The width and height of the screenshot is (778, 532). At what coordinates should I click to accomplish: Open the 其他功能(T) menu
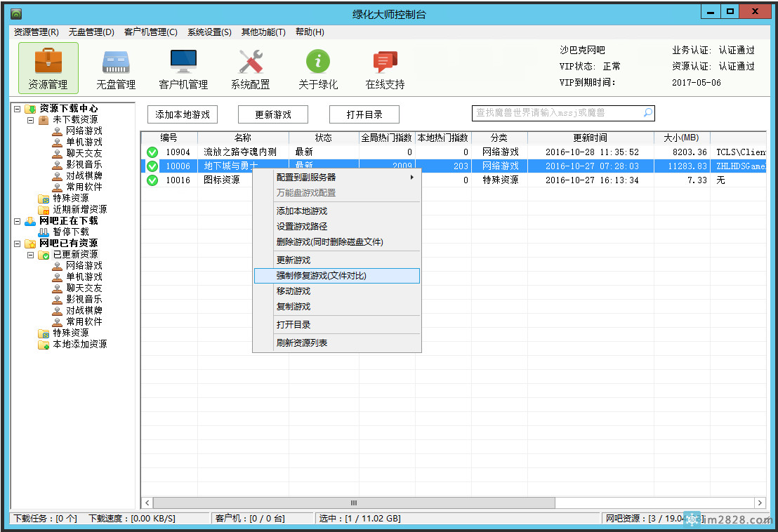click(263, 32)
